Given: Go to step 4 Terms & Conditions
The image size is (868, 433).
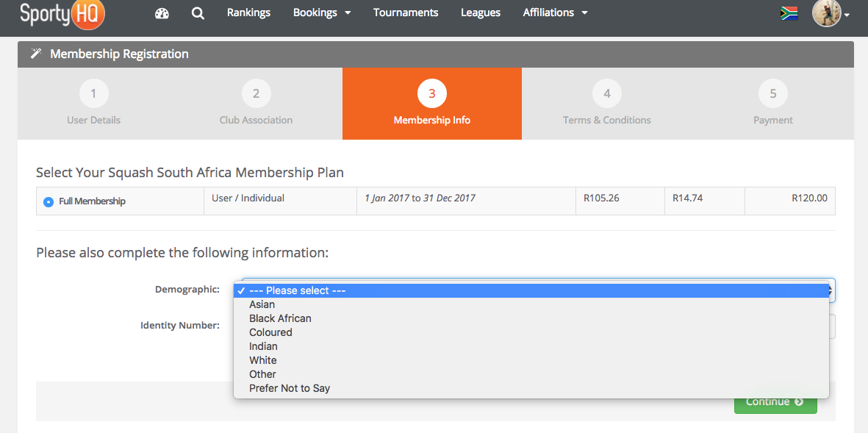Looking at the screenshot, I should 606,104.
